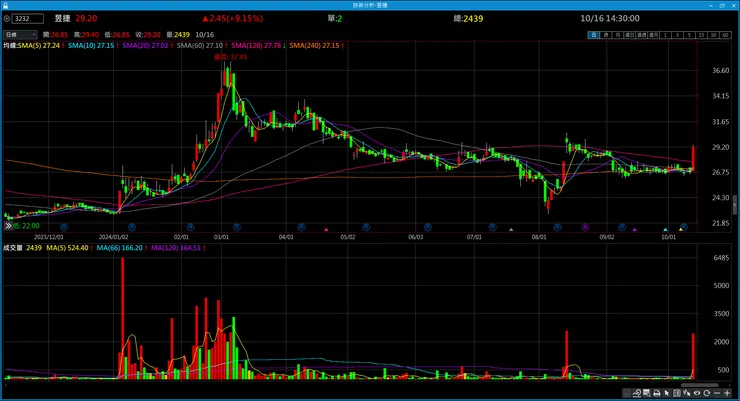Click the app icon in title bar
The width and height of the screenshot is (740, 401).
coord(5,5)
